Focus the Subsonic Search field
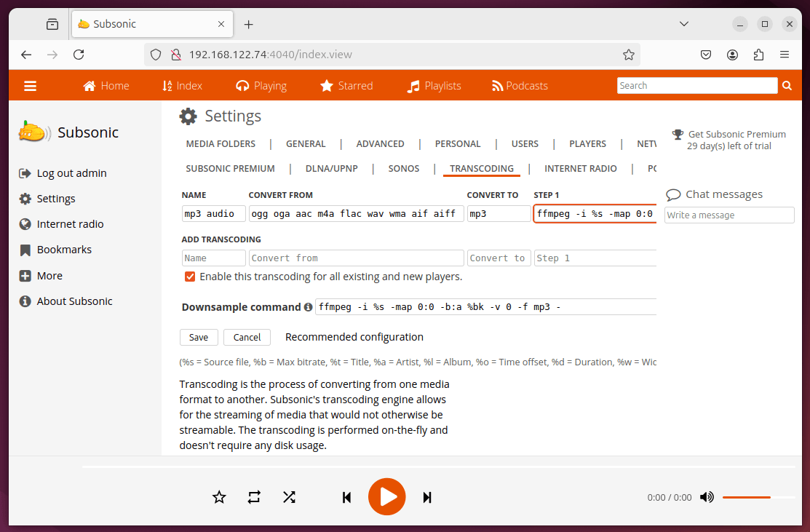 [697, 85]
